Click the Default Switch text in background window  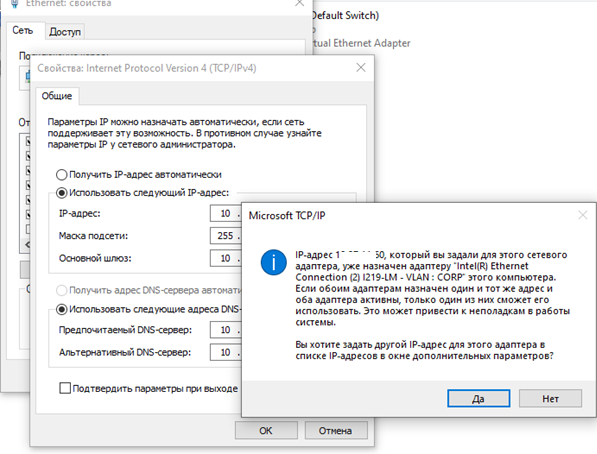pos(345,16)
